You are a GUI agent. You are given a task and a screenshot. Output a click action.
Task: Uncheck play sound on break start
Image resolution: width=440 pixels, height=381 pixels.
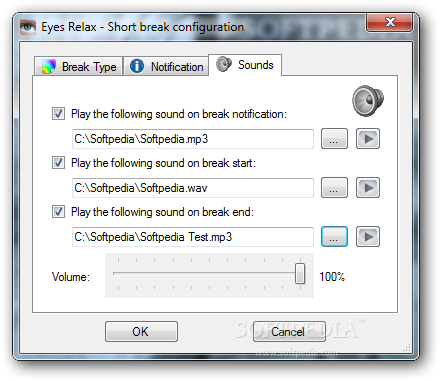pyautogui.click(x=58, y=163)
